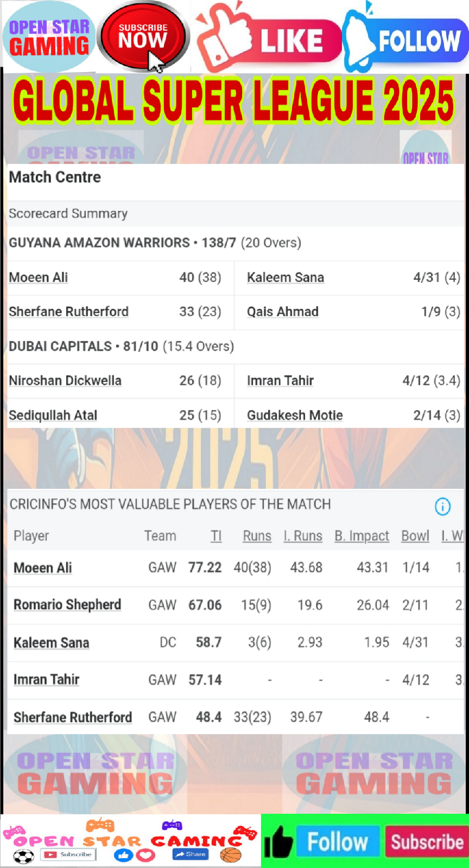
Task: Open Imran Tahir link in Dubai Capitals innings
Action: click(280, 380)
